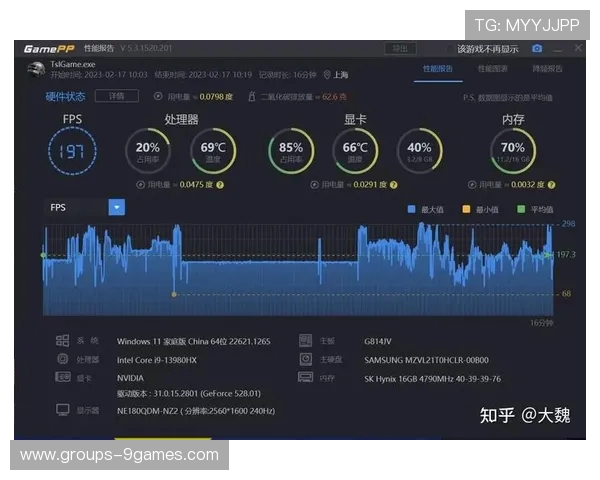Image resolution: width=600 pixels, height=480 pixels.
Task: Click the blue 最大值 legend swatch
Action: (x=411, y=209)
